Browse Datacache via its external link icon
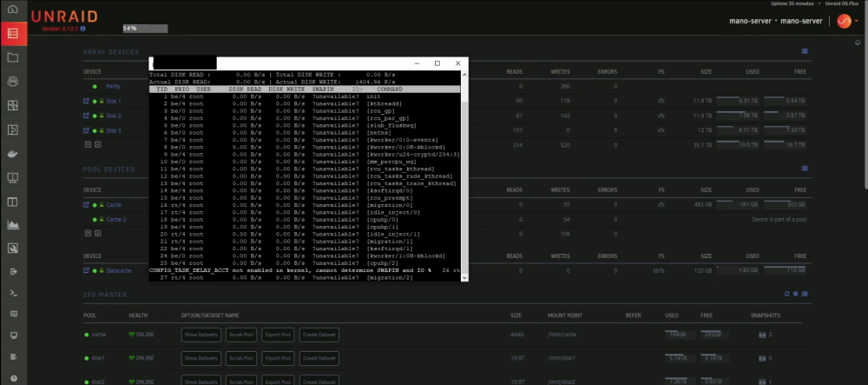This screenshot has height=385, width=868. point(86,270)
